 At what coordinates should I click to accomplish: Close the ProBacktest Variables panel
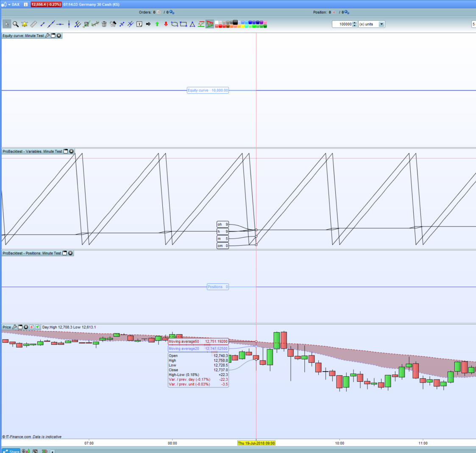pyautogui.click(x=71, y=151)
